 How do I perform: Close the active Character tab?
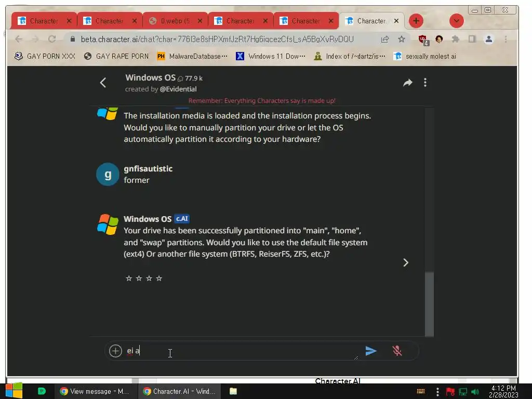point(396,21)
